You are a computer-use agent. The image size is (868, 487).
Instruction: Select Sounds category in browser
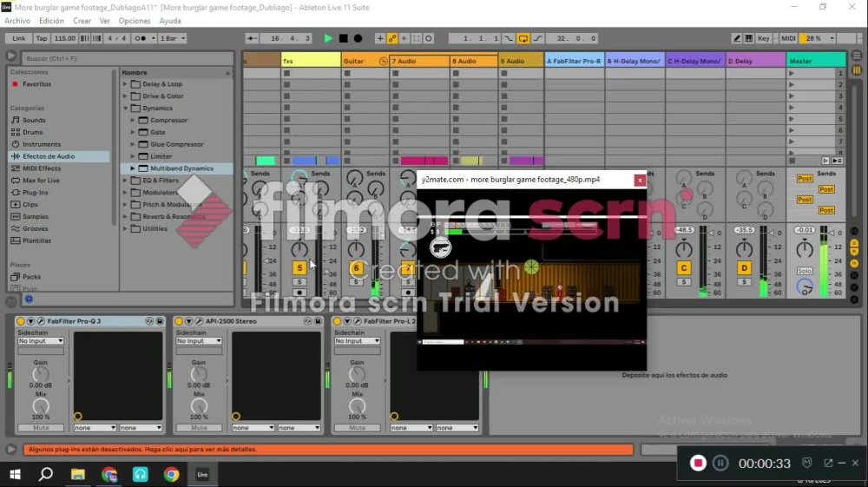(x=34, y=120)
